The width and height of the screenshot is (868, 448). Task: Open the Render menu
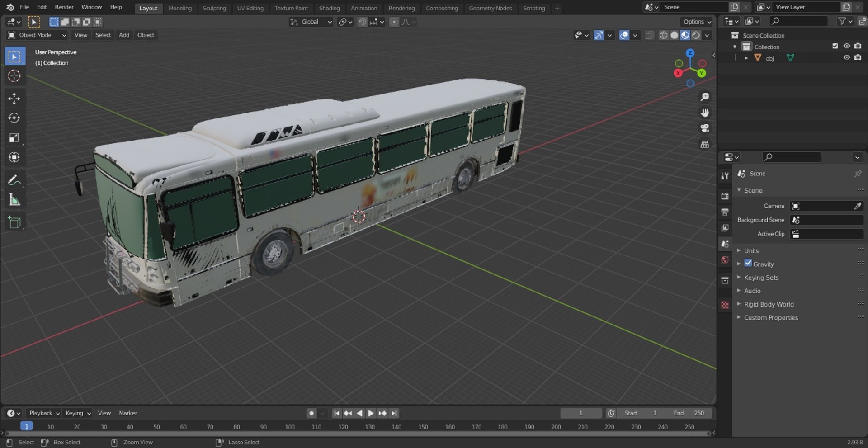point(64,7)
